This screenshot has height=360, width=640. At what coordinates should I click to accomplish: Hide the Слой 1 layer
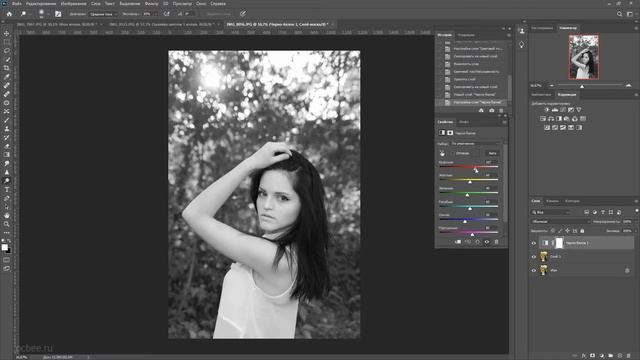(x=533, y=257)
